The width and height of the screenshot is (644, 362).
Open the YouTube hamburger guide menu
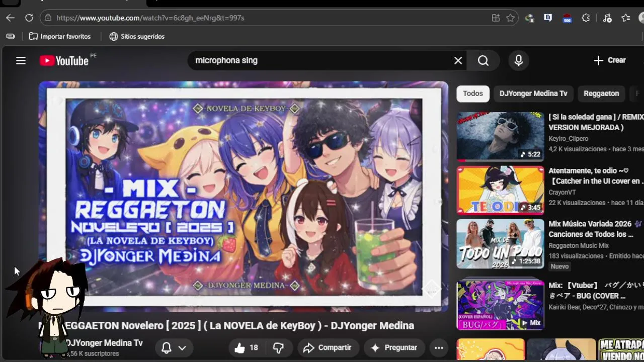coord(21,60)
